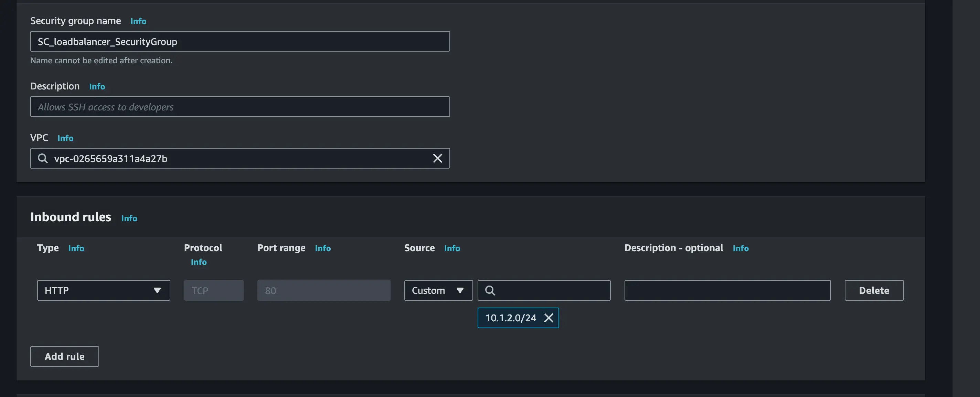
Task: Click the Info link next to Description
Action: pyautogui.click(x=97, y=86)
